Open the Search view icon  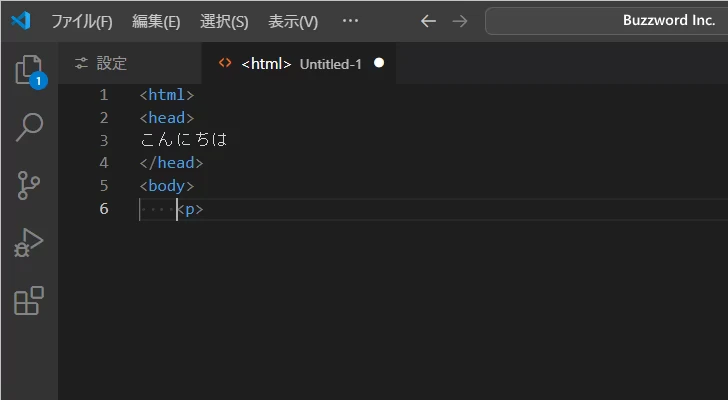(29, 127)
